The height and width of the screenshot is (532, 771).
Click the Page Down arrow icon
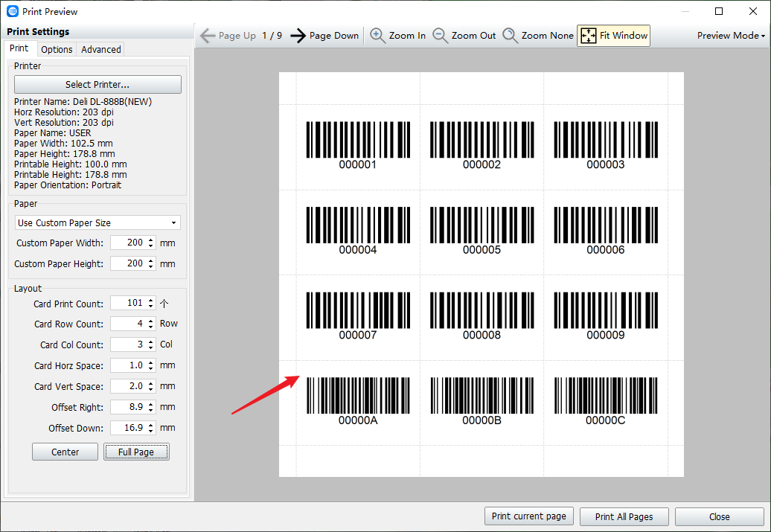[298, 36]
